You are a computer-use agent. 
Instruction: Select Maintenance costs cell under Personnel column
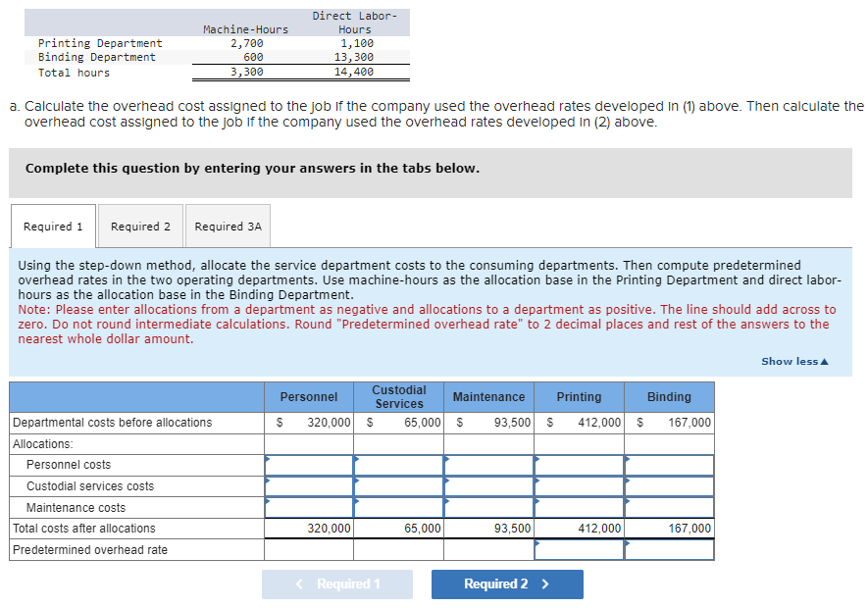(x=309, y=507)
